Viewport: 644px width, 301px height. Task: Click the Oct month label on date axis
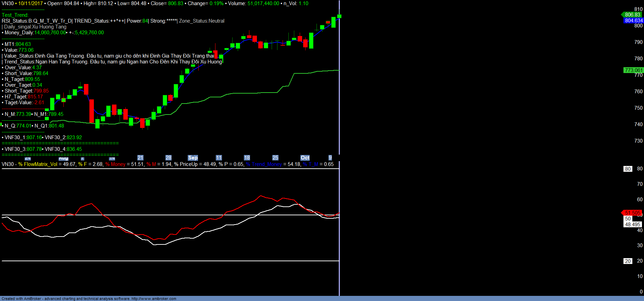point(305,158)
